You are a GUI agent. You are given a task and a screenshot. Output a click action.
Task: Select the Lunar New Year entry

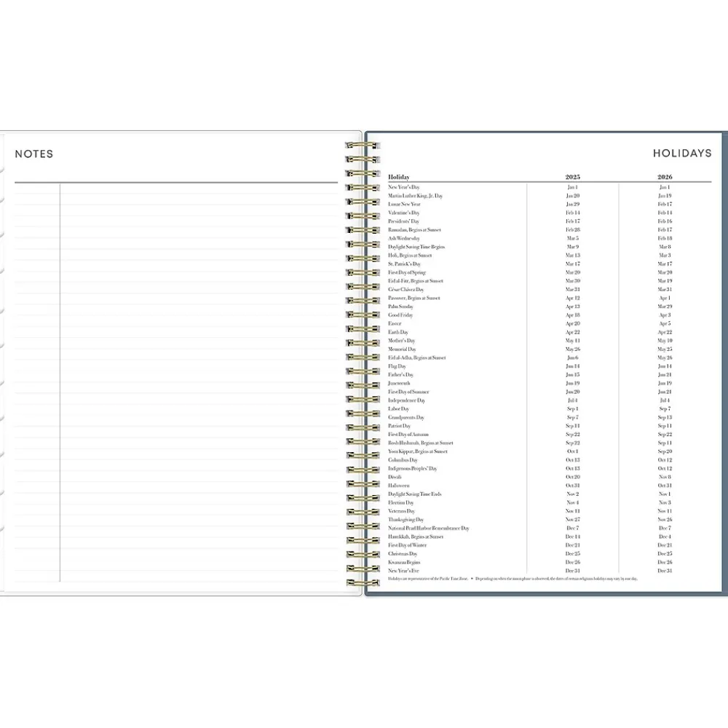tap(404, 205)
